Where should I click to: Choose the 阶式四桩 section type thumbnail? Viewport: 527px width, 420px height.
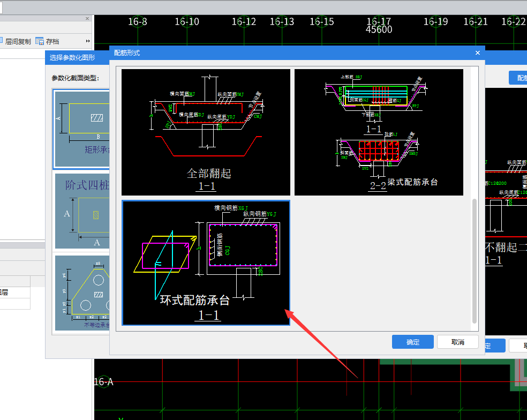(82, 211)
